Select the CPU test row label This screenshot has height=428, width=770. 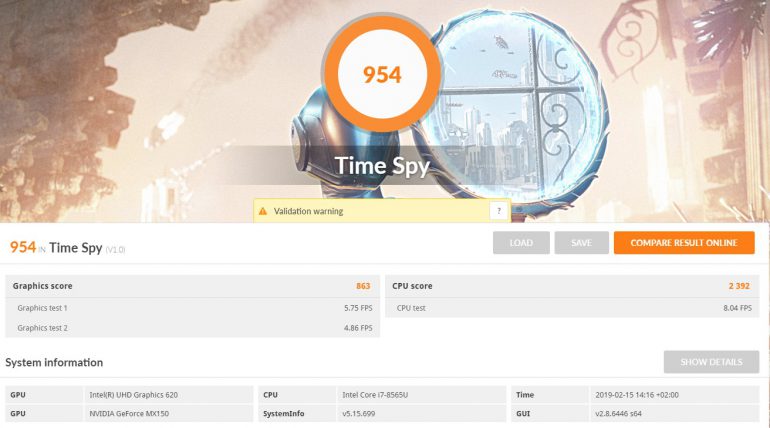point(411,308)
